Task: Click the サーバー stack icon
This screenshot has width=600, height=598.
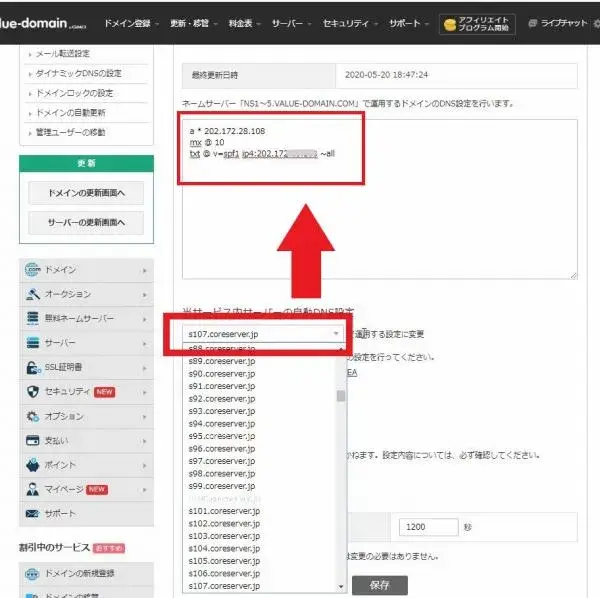Action: 33,342
